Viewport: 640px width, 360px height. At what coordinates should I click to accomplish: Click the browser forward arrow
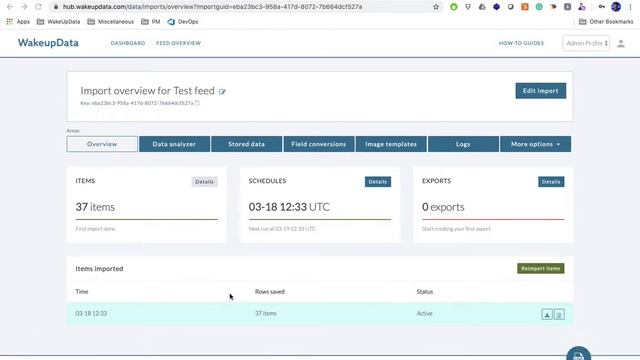(24, 7)
